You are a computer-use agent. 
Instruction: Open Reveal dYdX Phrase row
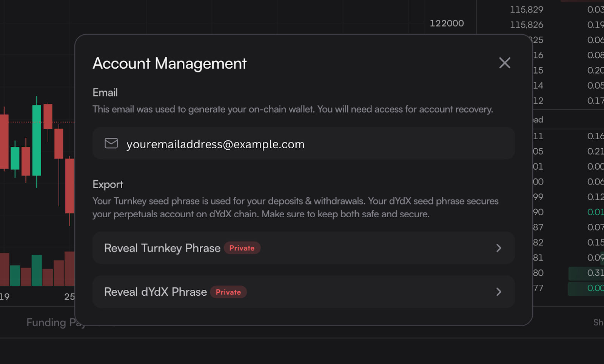click(304, 292)
